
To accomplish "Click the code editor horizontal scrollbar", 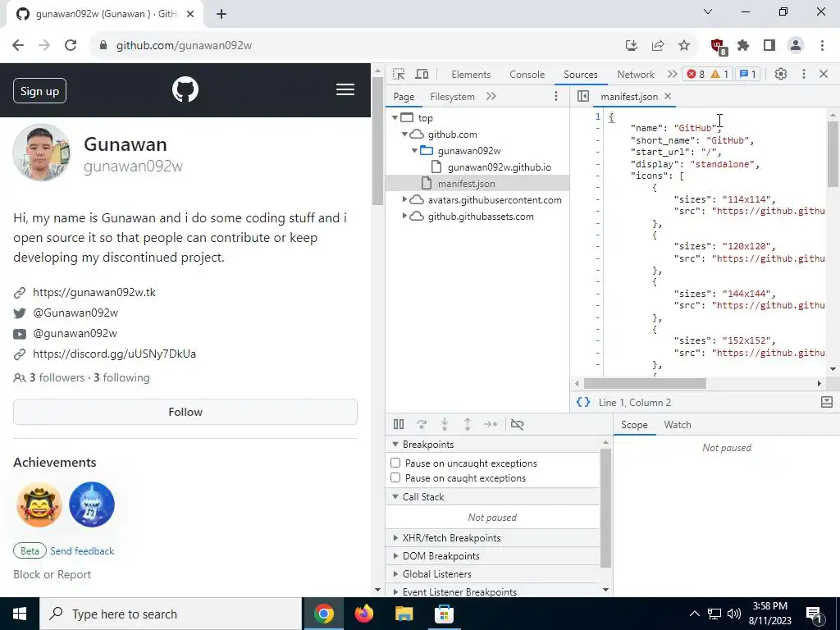I will tap(645, 384).
